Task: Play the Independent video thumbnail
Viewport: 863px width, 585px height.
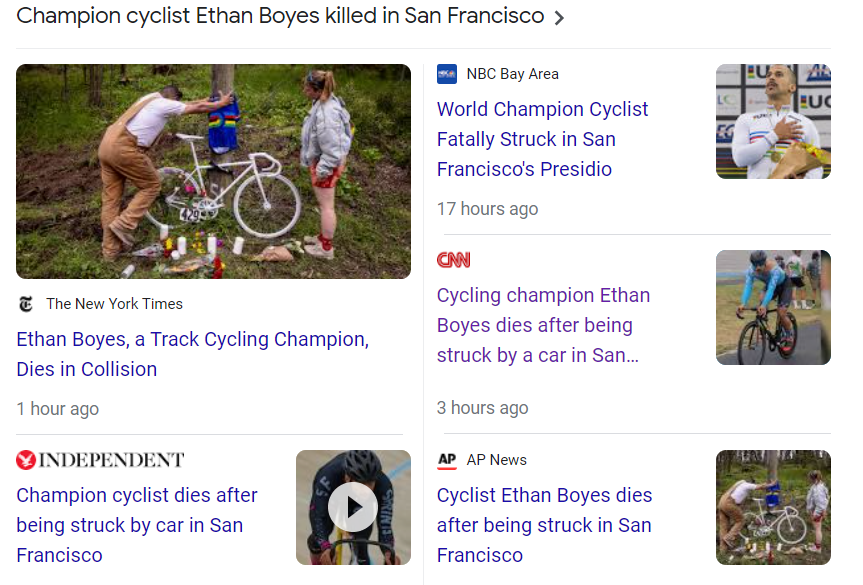Action: (x=353, y=508)
